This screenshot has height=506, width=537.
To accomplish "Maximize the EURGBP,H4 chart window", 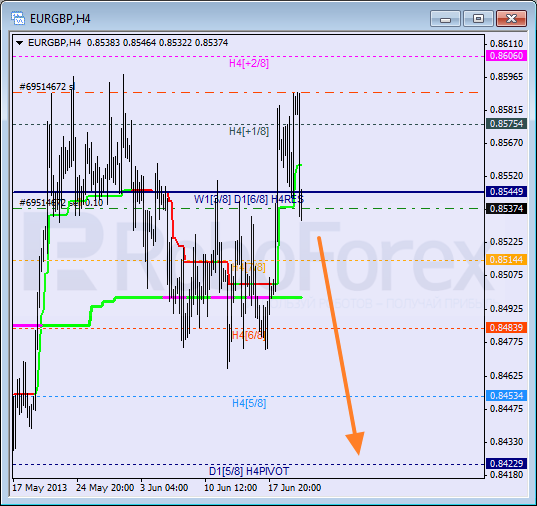I will pyautogui.click(x=478, y=18).
